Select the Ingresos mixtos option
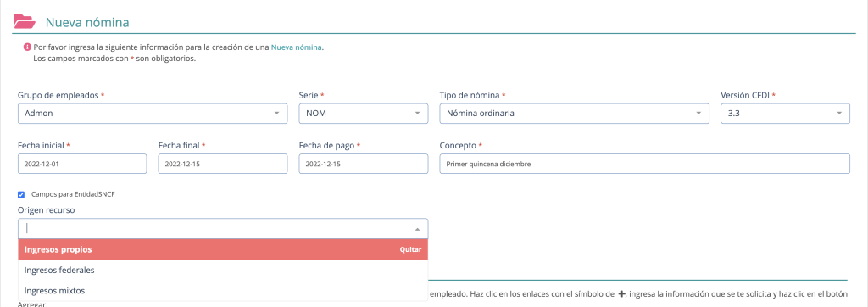The image size is (868, 307). click(223, 290)
